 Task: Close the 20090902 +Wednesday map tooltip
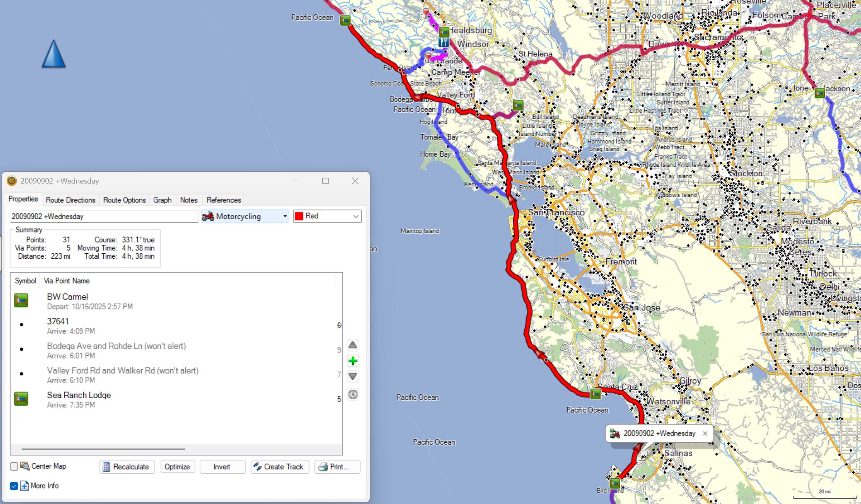[705, 433]
